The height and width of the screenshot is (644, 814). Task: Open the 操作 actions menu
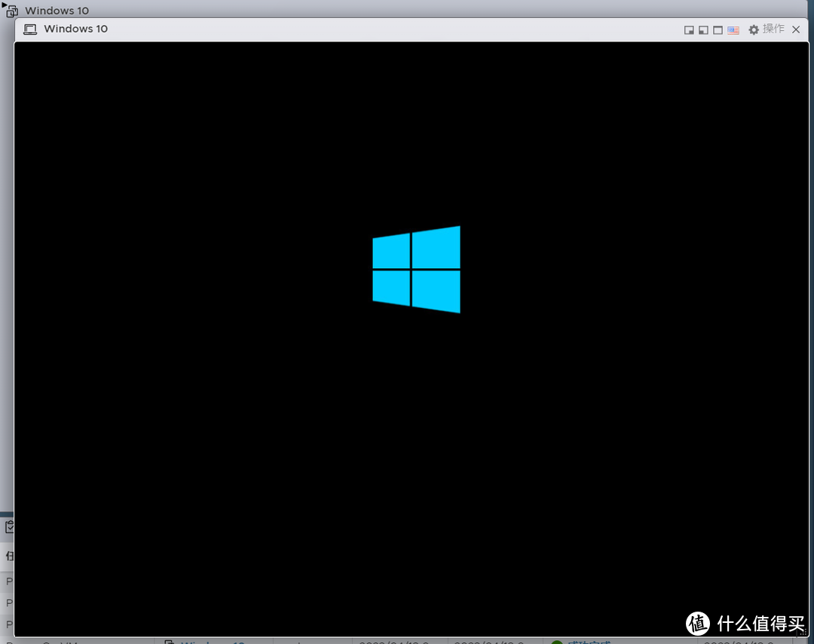767,29
